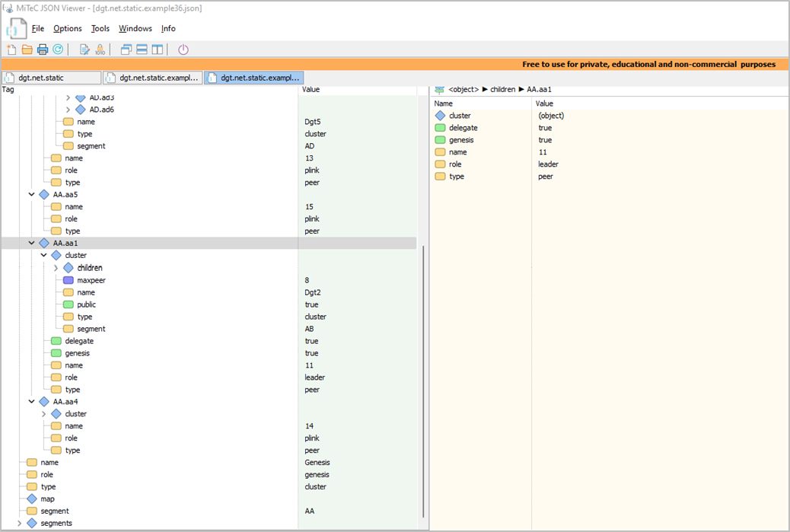
Task: Click the purple number icon beside maxpeer
Action: point(68,280)
